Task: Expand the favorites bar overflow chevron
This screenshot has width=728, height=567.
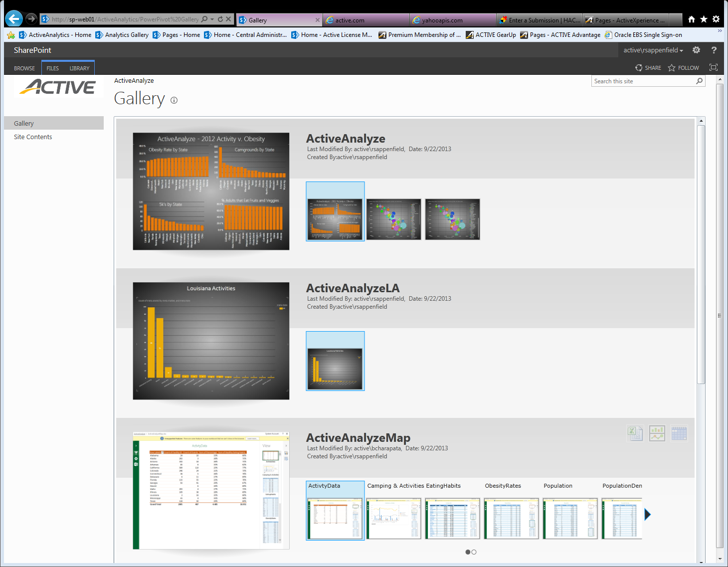Action: tap(720, 31)
